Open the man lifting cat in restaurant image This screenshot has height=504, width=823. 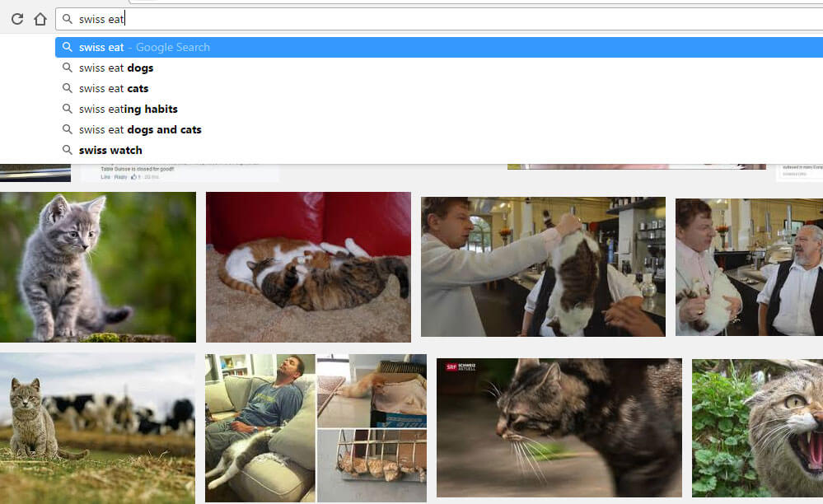[x=543, y=267]
